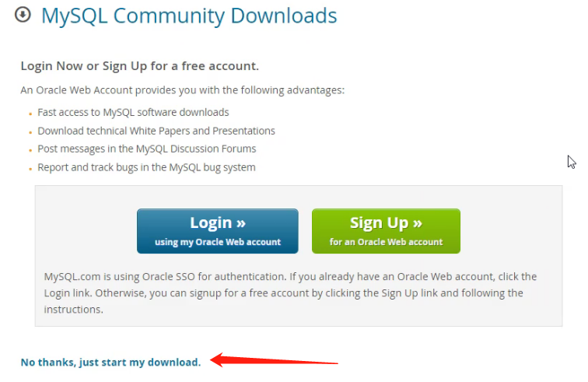Image resolution: width=588 pixels, height=382 pixels.
Task: Click the red arrow annotation
Action: pyautogui.click(x=274, y=360)
